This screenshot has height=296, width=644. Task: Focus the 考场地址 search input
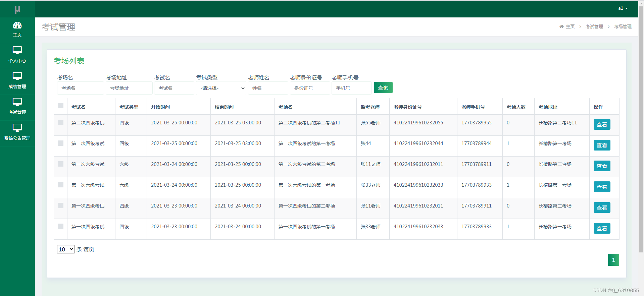tap(129, 88)
